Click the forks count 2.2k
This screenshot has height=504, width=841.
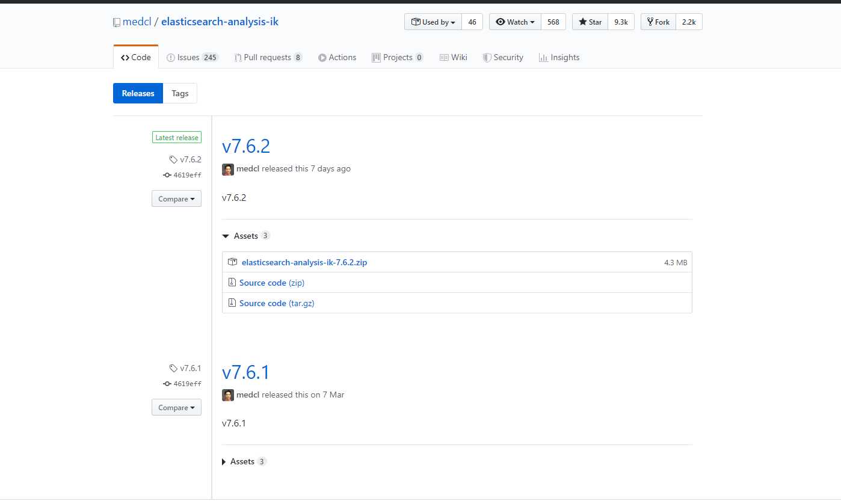689,22
